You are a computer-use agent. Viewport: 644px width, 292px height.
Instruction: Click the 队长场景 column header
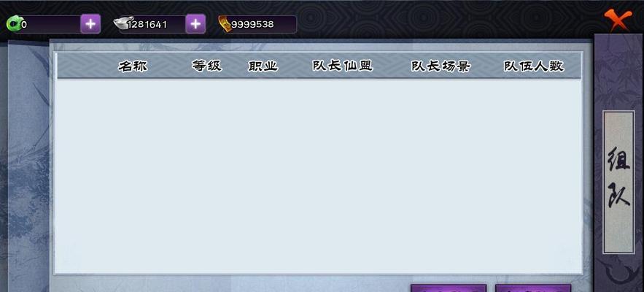click(x=441, y=66)
